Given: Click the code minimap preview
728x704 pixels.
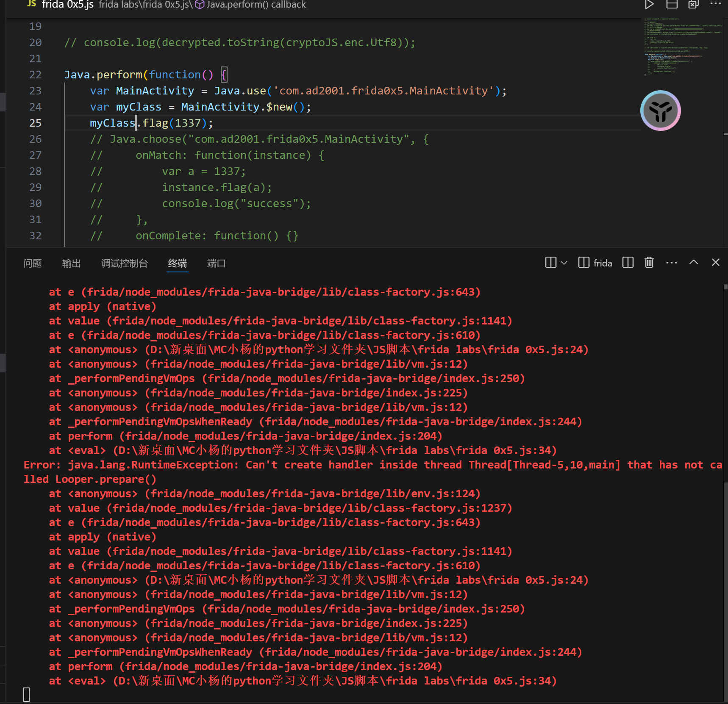Looking at the screenshot, I should click(682, 47).
